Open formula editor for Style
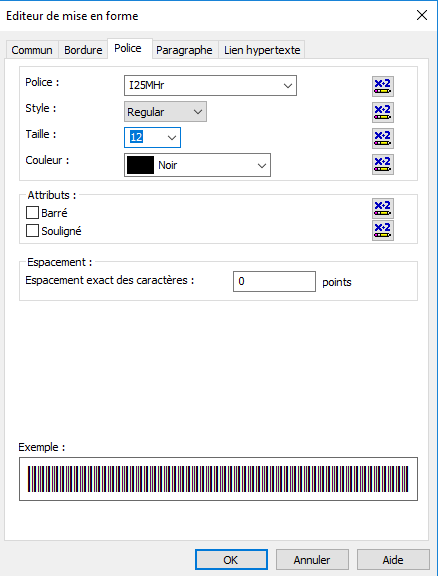Screen dimensions: 438x576 point(383,112)
